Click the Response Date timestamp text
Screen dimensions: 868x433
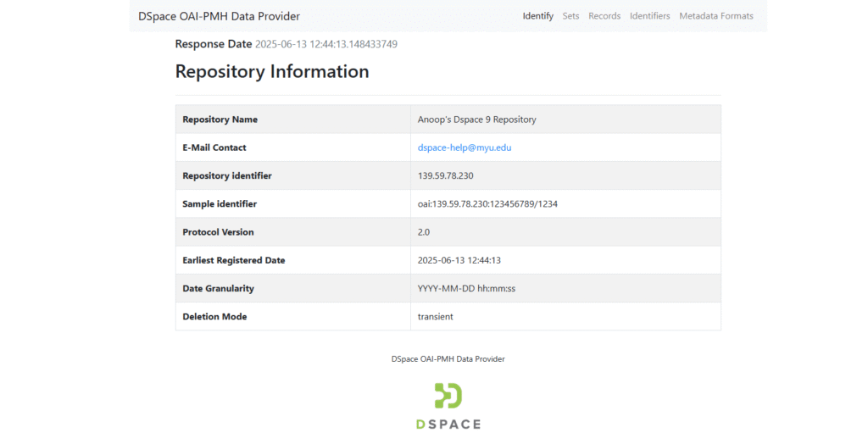click(326, 44)
